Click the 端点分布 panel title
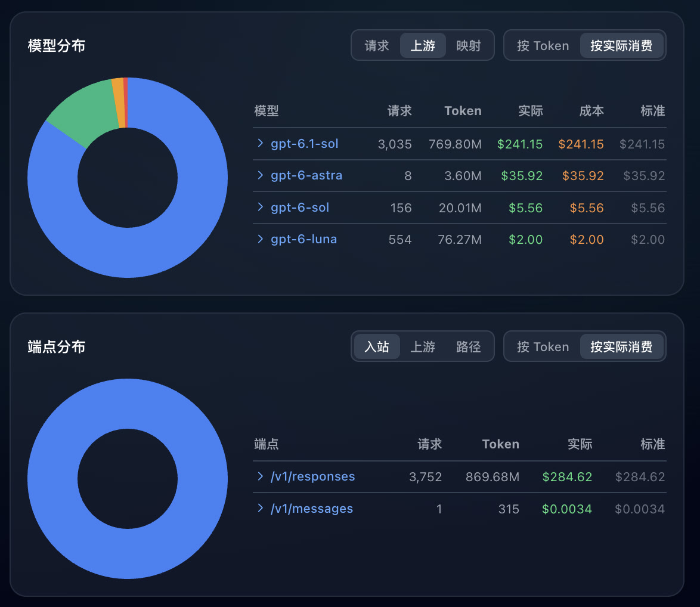The width and height of the screenshot is (700, 607). (56, 347)
